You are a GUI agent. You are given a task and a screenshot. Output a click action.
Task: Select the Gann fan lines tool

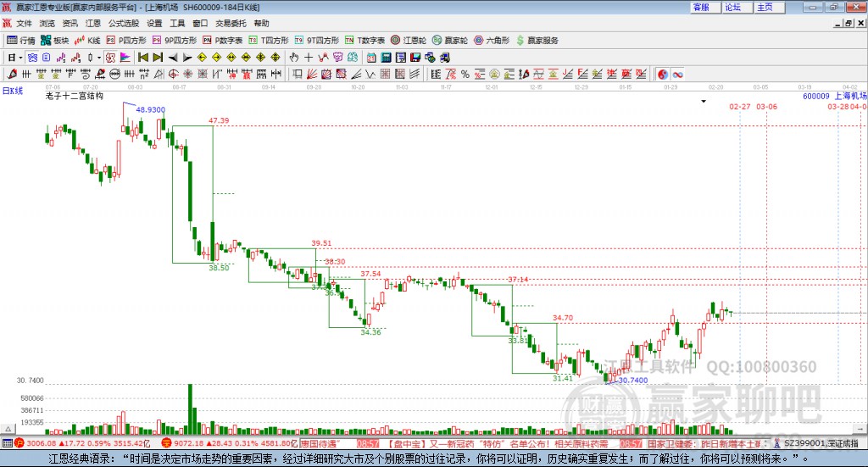click(x=312, y=74)
